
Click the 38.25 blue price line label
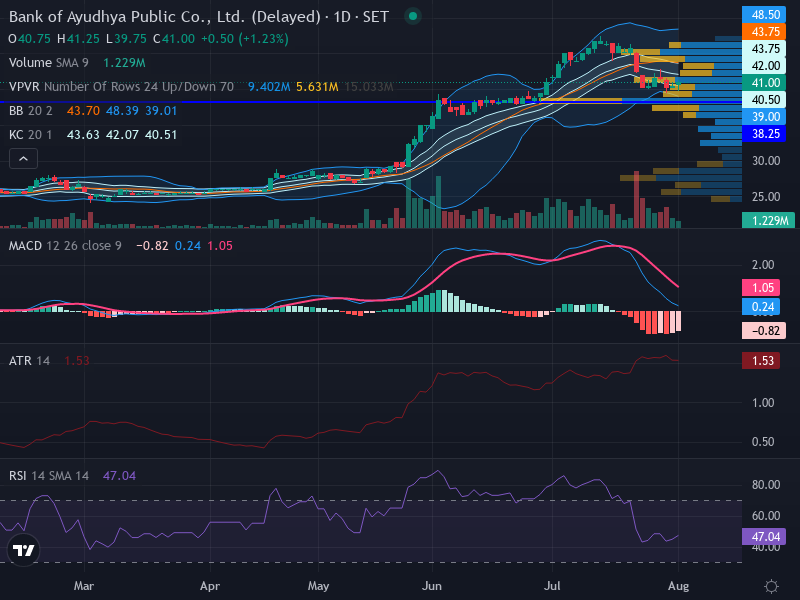coord(764,134)
